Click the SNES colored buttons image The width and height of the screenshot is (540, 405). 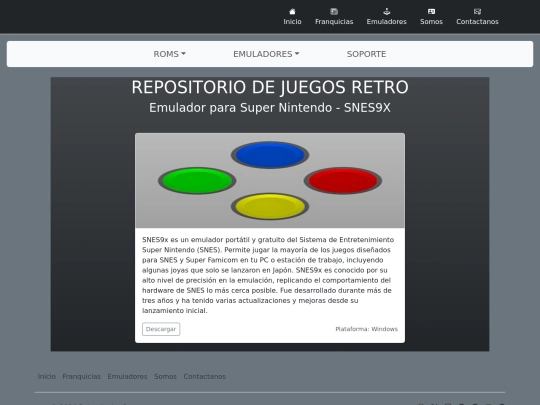270,180
